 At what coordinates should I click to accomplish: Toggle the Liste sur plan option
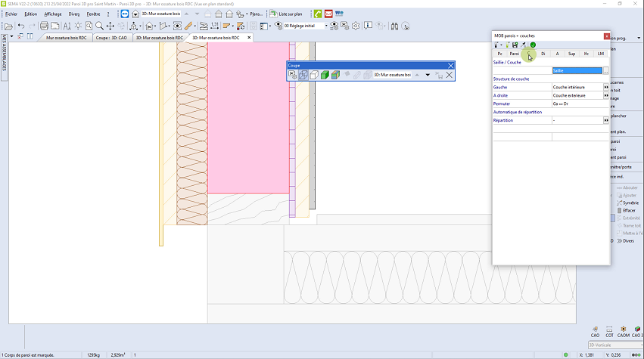click(x=286, y=14)
